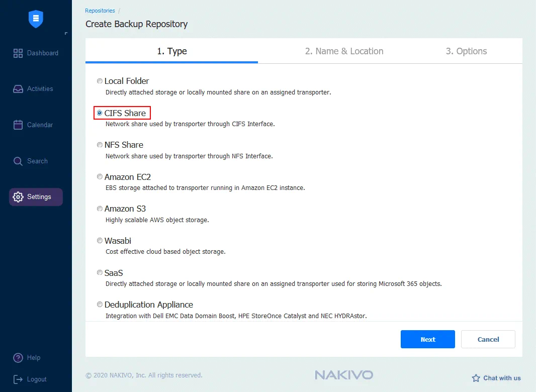Click the Cancel button
The width and height of the screenshot is (536, 392).
click(488, 339)
